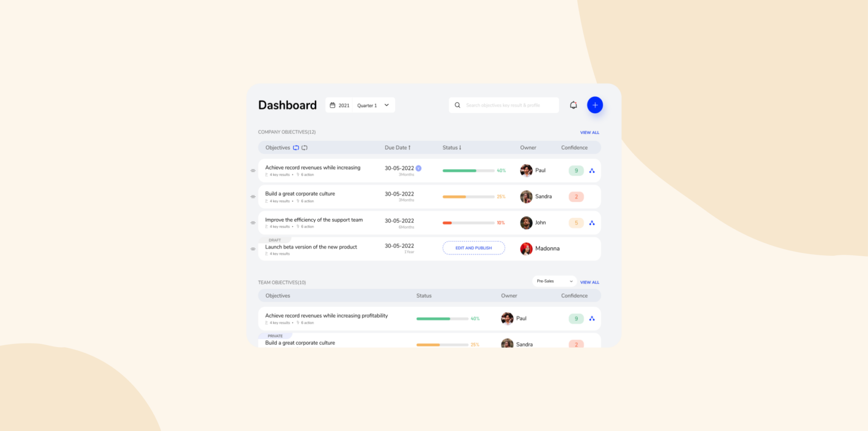Open company 'Build a great corporate culture' objective

(x=300, y=194)
